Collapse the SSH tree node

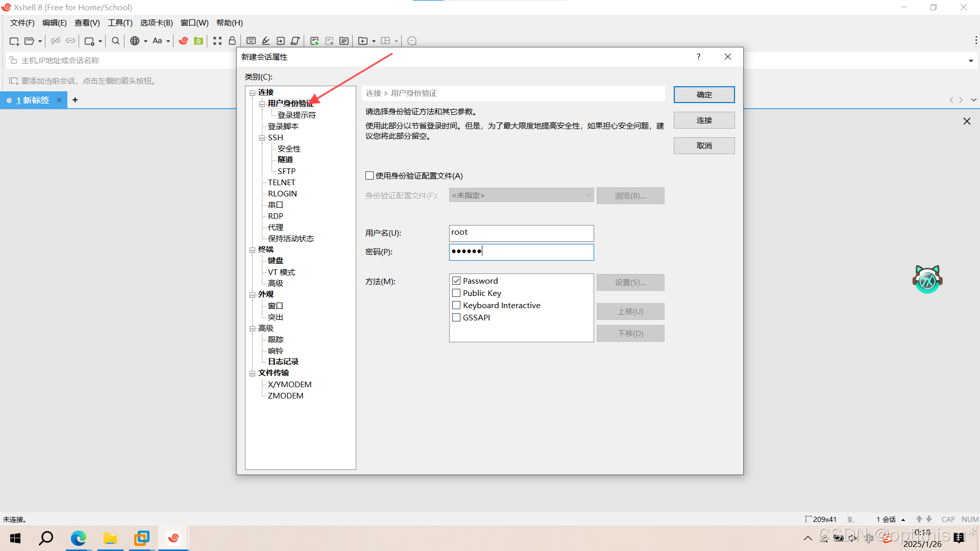tap(262, 138)
